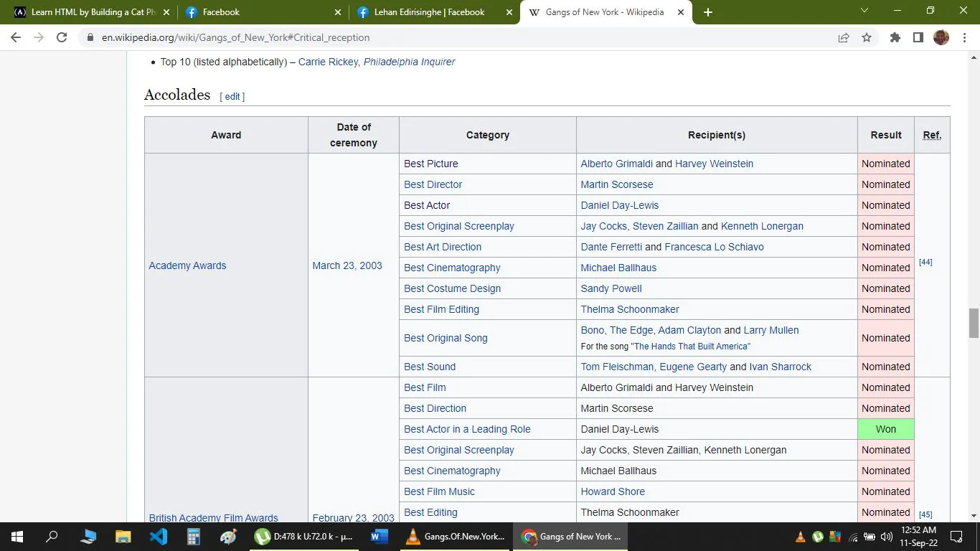Click the page vertical scrollbar thumb
The height and width of the screenshot is (551, 980).
[x=974, y=323]
